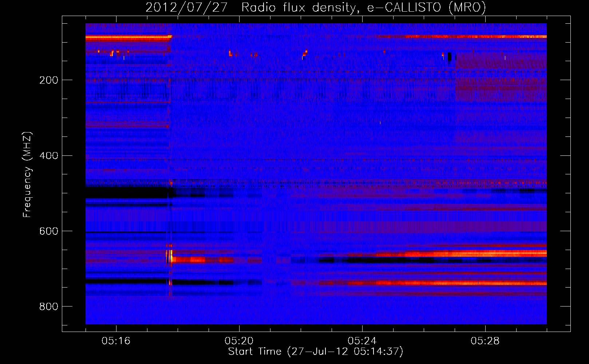Click the 05:16 time tick label
Image resolution: width=589 pixels, height=364 pixels.
[116, 341]
